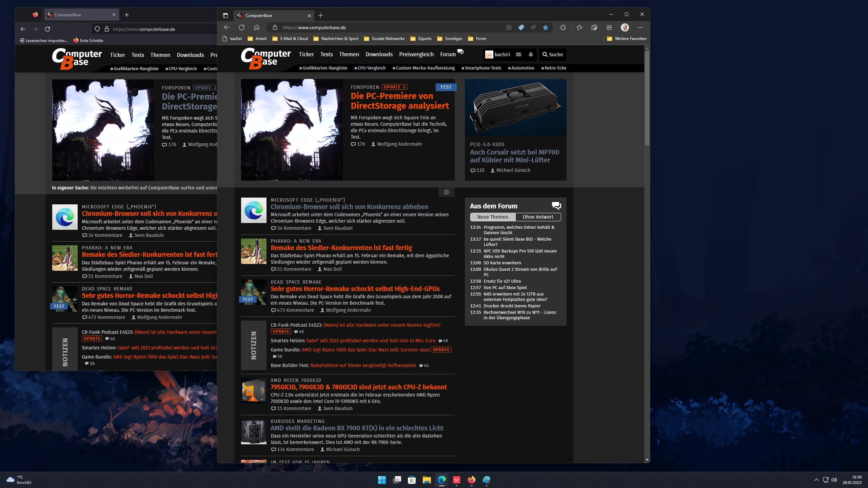Screen dimensions: 868x488
Task: Click the Edge Share icon
Action: tap(609, 27)
